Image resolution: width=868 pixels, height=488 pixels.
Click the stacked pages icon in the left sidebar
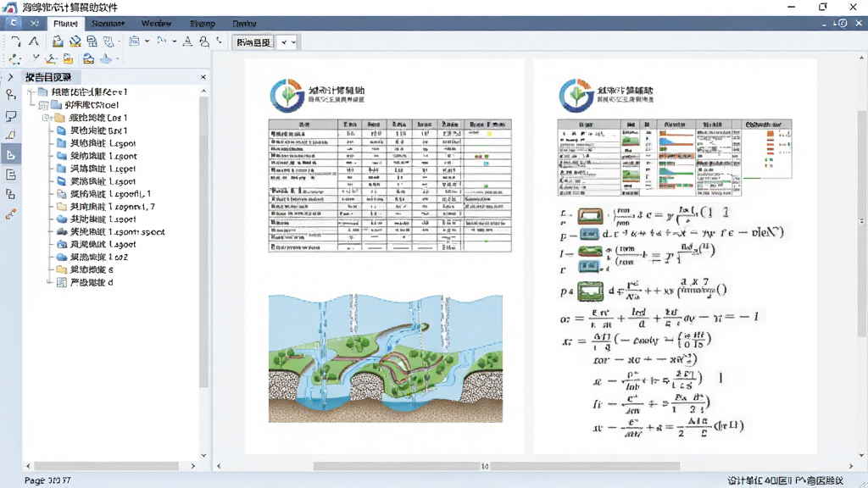pos(10,194)
